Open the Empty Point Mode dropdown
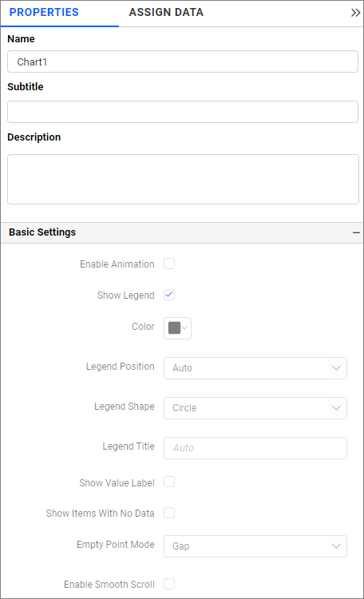This screenshot has height=599, width=364. 255,546
